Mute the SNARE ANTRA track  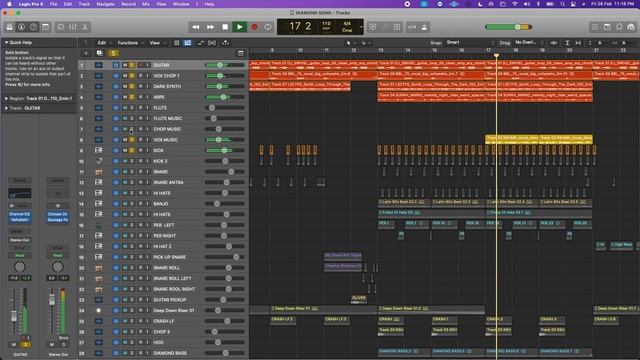click(125, 182)
